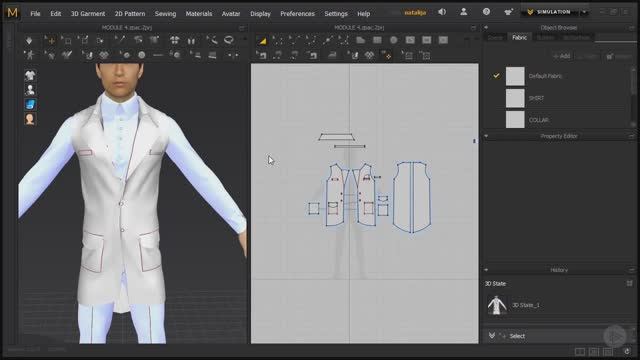The width and height of the screenshot is (640, 360).
Task: Select the Default Fabric swatch
Action: coord(515,76)
